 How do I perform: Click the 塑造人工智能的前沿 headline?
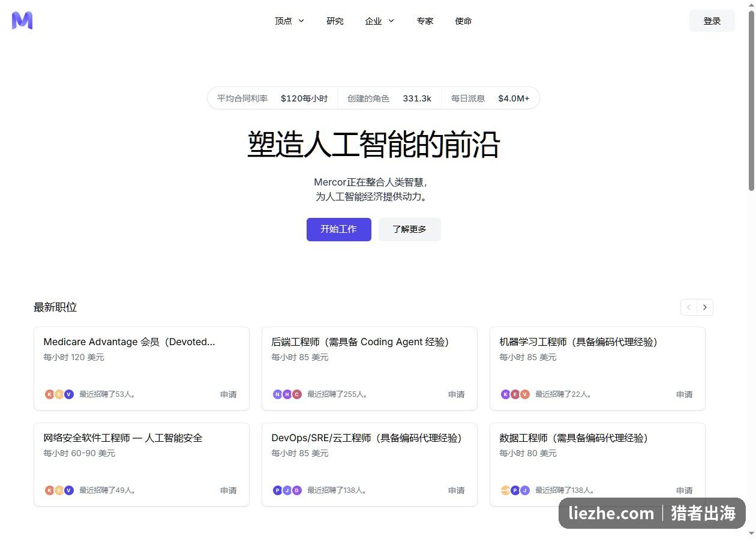pyautogui.click(x=374, y=145)
